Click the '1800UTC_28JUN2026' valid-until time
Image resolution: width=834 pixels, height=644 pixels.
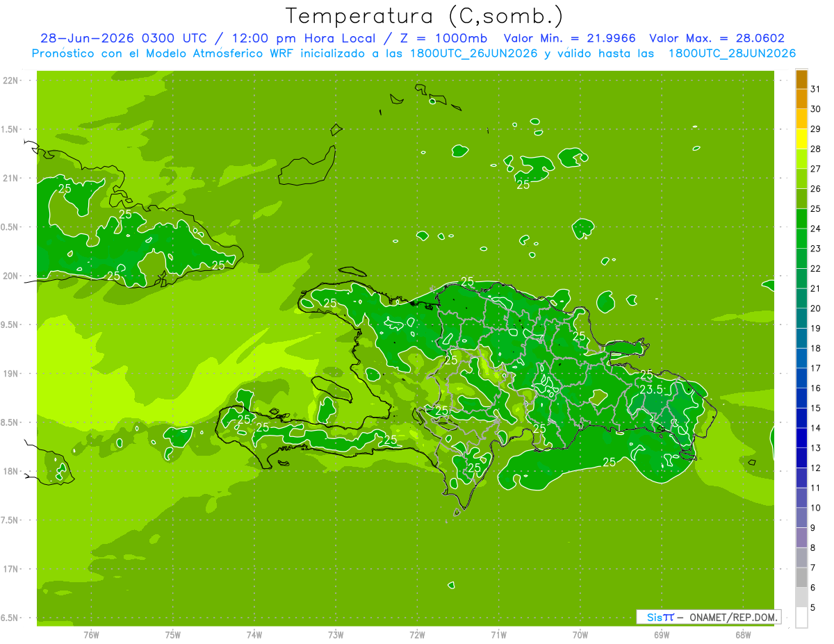click(x=731, y=53)
